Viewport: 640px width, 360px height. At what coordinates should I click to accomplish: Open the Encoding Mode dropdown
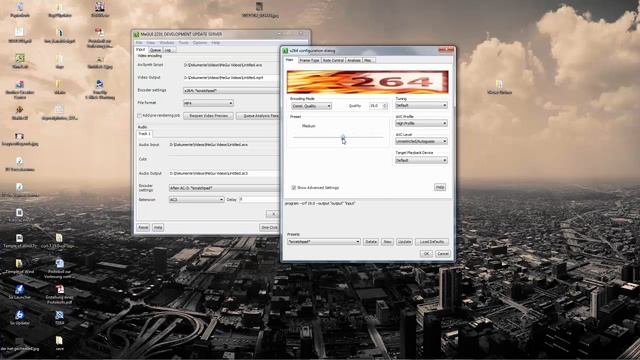click(x=311, y=106)
